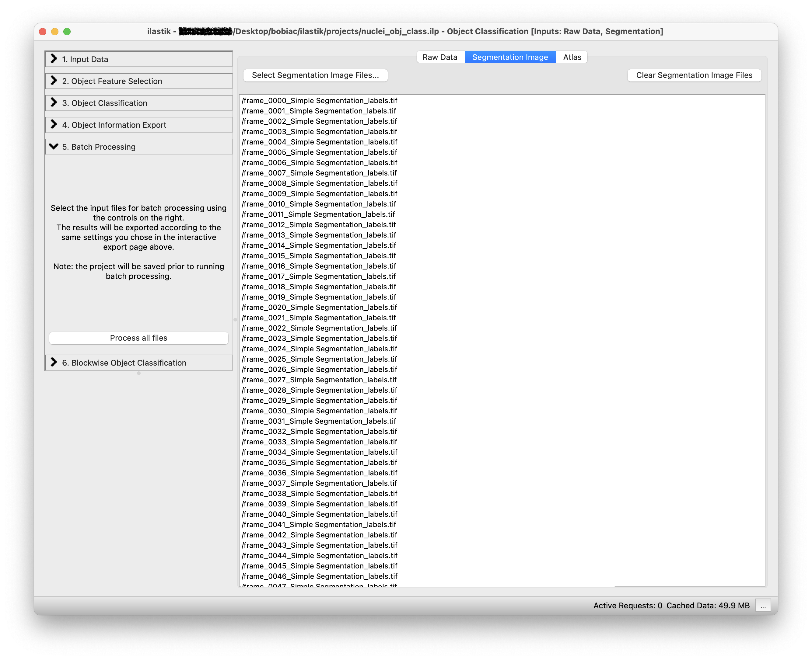Select the Segmentation Image tab
Viewport: 812px width, 660px height.
pyautogui.click(x=510, y=57)
